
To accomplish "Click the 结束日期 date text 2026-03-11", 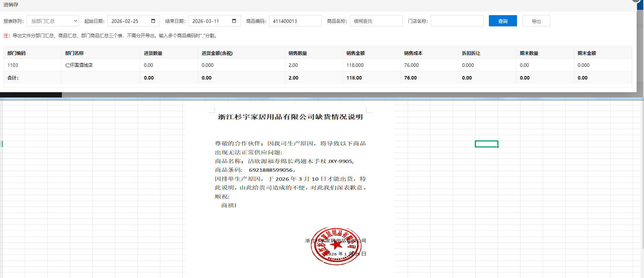I will [206, 21].
